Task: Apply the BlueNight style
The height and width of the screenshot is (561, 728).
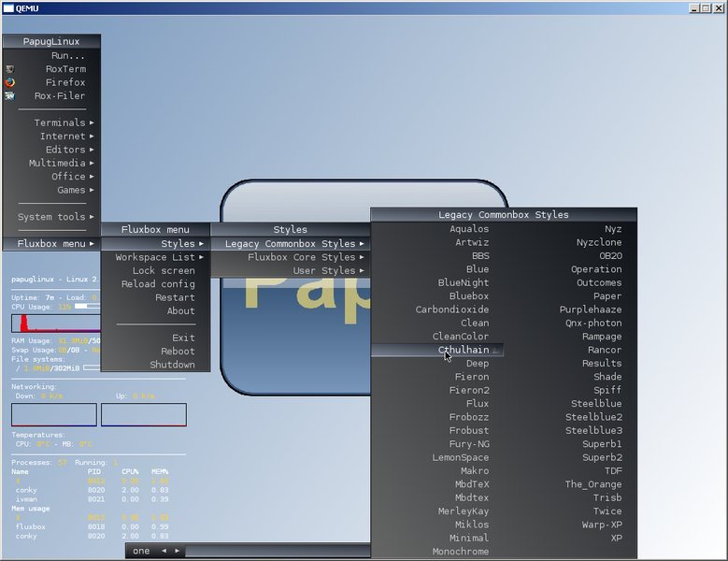Action: tap(437, 282)
